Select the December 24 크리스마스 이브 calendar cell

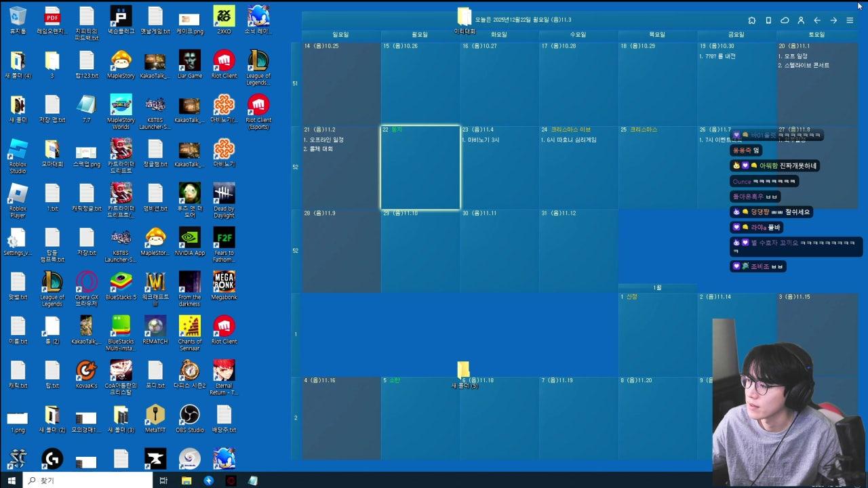[x=578, y=167]
